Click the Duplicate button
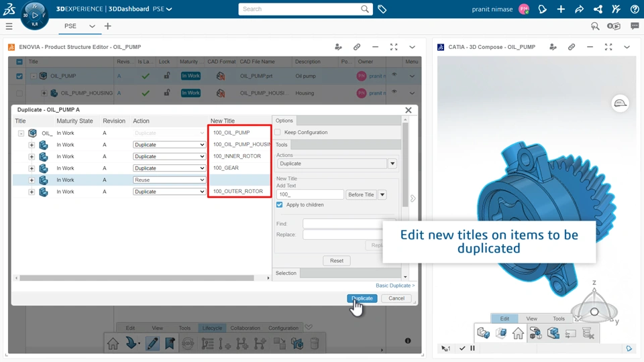 click(x=362, y=298)
